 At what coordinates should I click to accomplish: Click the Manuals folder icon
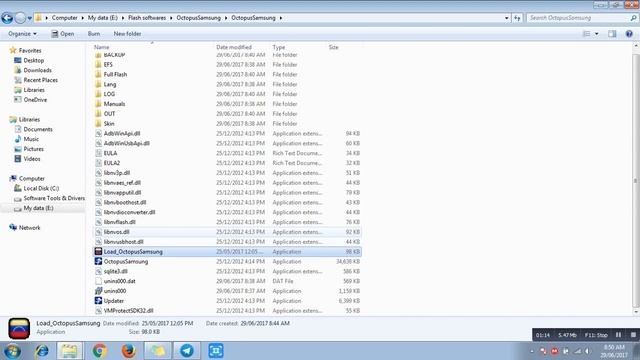(98, 104)
